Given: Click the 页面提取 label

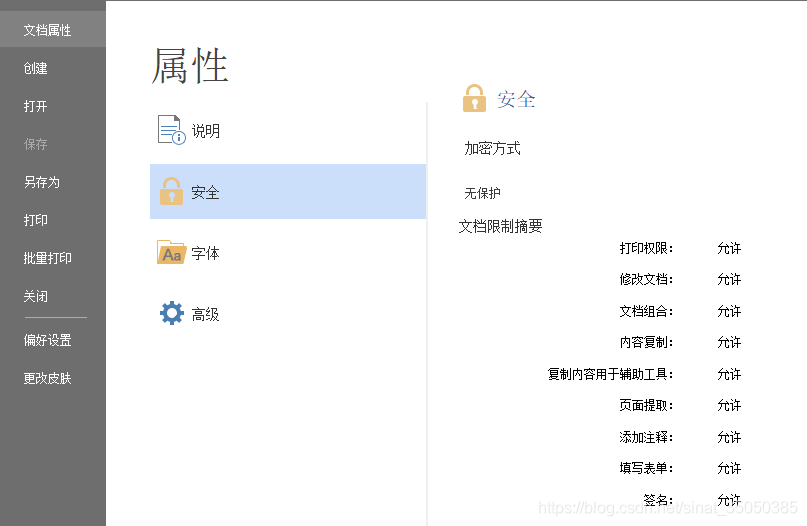Looking at the screenshot, I should tap(646, 405).
